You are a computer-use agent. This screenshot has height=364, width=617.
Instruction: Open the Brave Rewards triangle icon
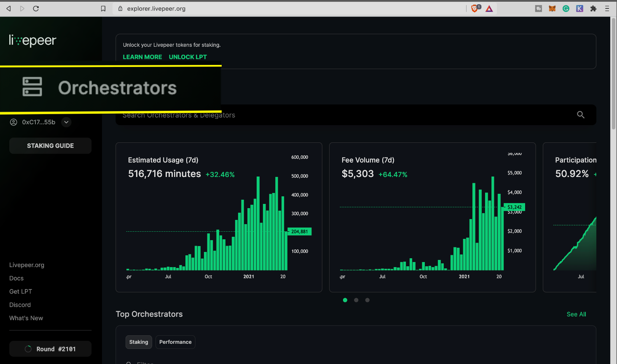[x=489, y=8]
